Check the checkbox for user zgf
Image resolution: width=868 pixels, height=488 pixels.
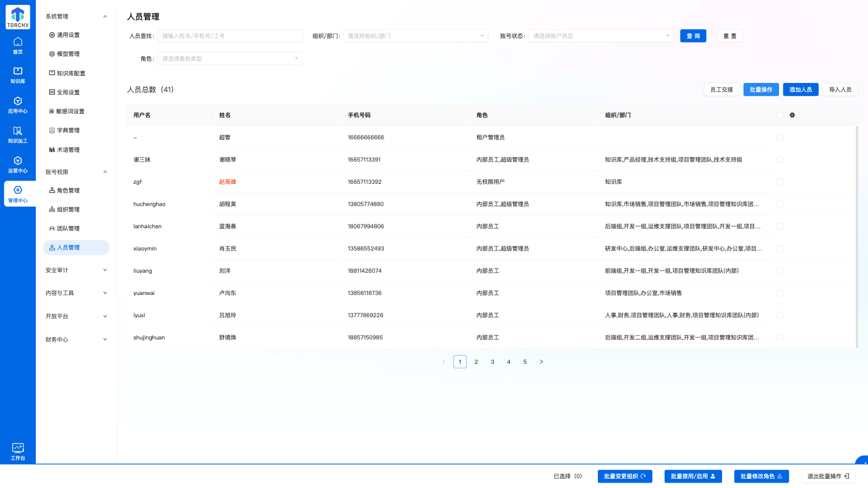[x=780, y=182]
